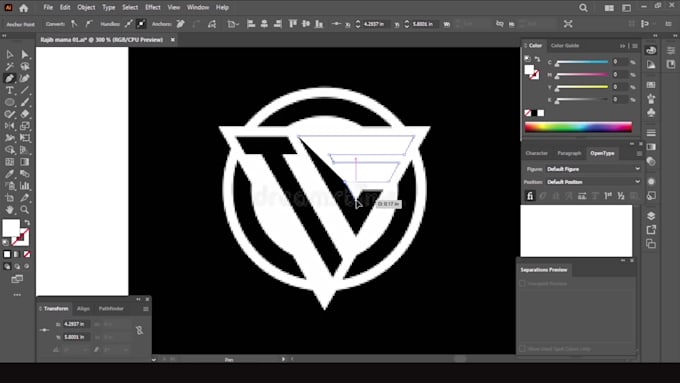The height and width of the screenshot is (383, 680).
Task: Choose the Line Segment tool
Action: (x=25, y=91)
